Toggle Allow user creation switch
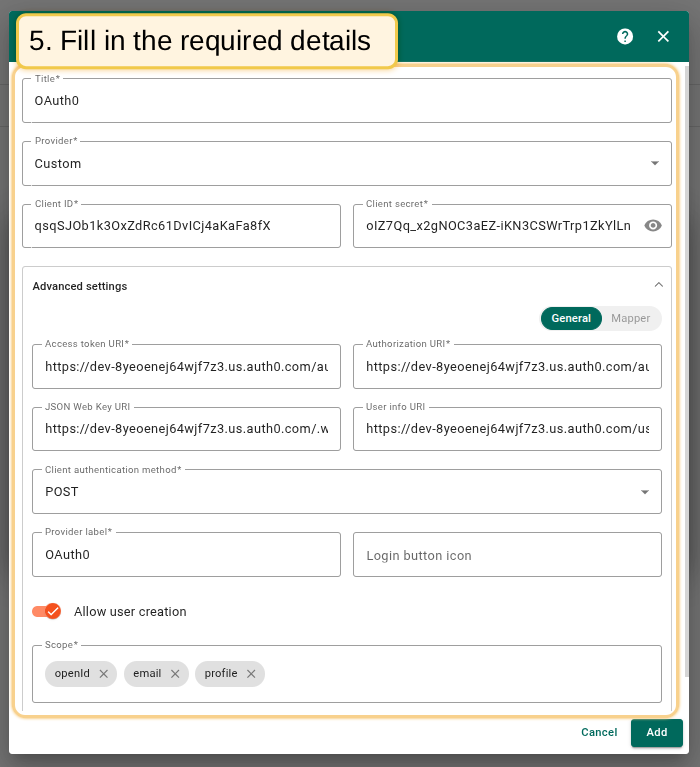 click(47, 611)
